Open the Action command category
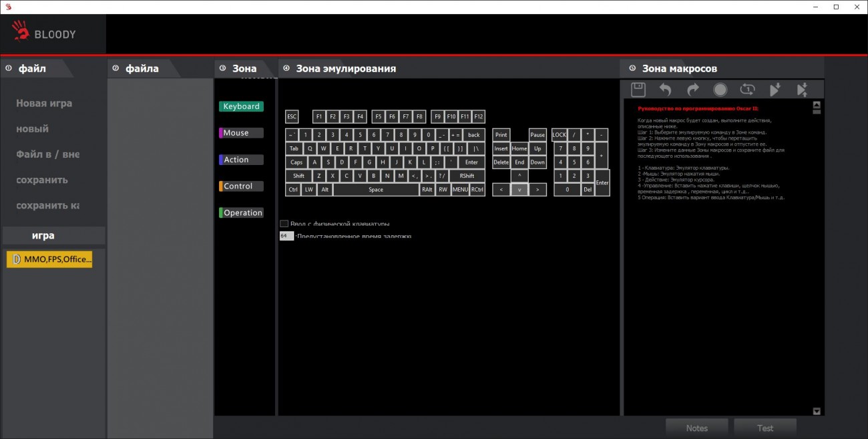 [x=241, y=160]
